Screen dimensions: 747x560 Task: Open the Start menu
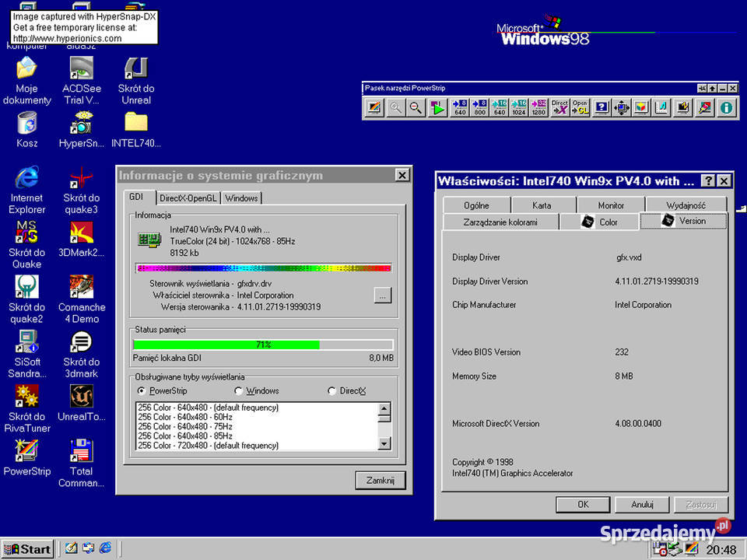(x=28, y=549)
